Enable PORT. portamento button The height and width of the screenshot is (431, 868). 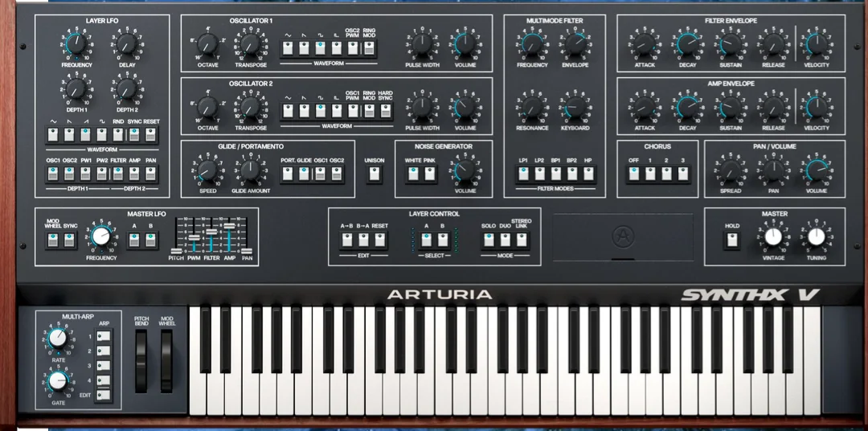pyautogui.click(x=288, y=174)
